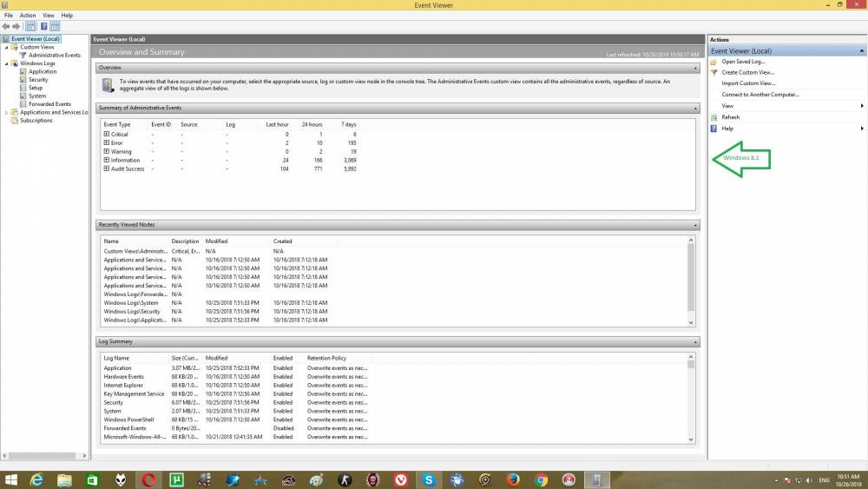Image resolution: width=868 pixels, height=489 pixels.
Task: Click Open Saved Log action
Action: point(743,62)
